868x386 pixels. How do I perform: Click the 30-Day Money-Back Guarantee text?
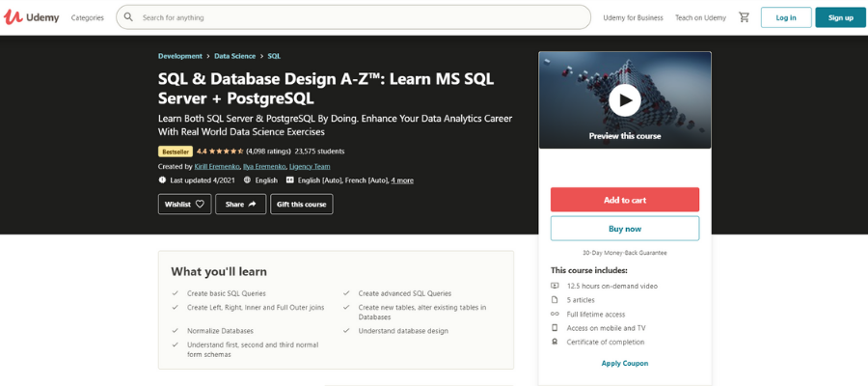(x=624, y=253)
